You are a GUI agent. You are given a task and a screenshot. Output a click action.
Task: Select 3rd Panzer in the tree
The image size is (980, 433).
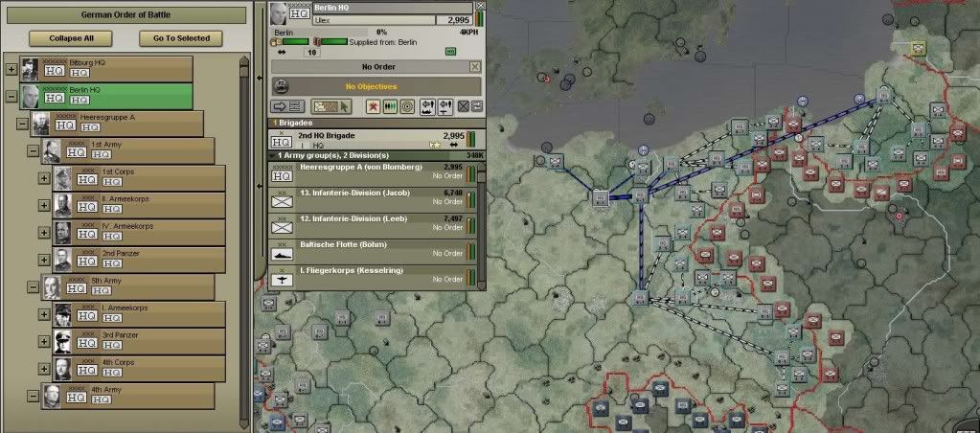139,342
